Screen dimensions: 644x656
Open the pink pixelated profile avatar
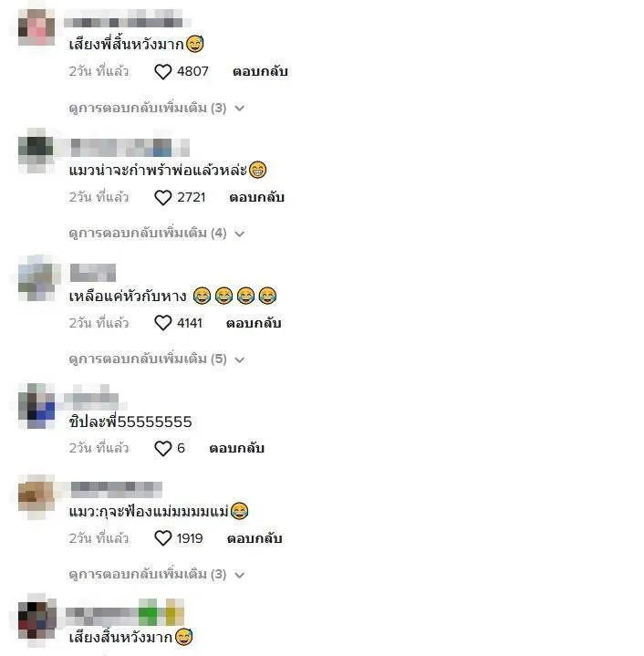pos(36,27)
